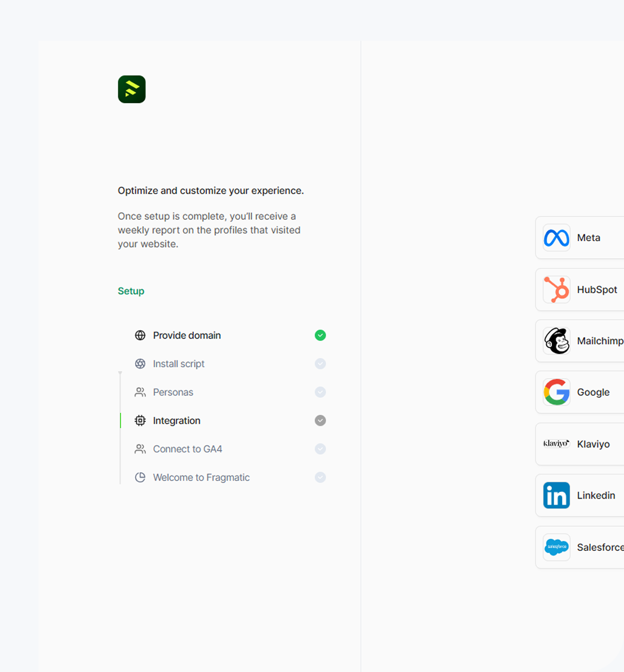Click the Setup heading text
The width and height of the screenshot is (624, 672).
131,291
